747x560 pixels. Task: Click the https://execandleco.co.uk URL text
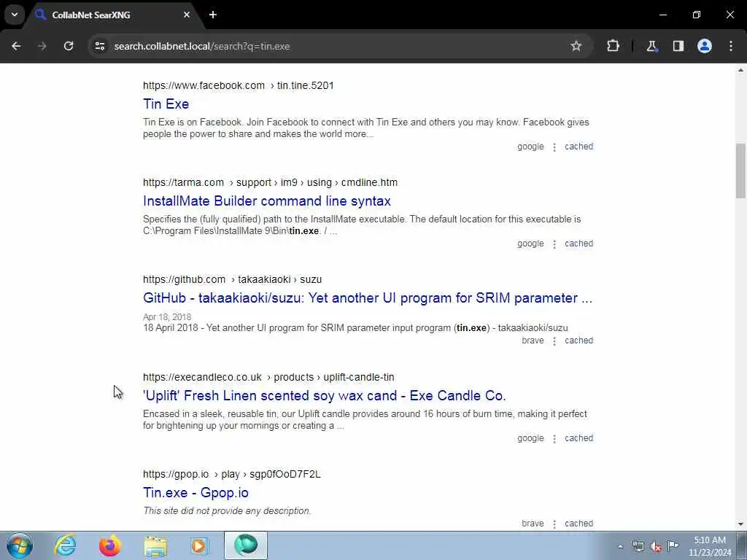[203, 377]
